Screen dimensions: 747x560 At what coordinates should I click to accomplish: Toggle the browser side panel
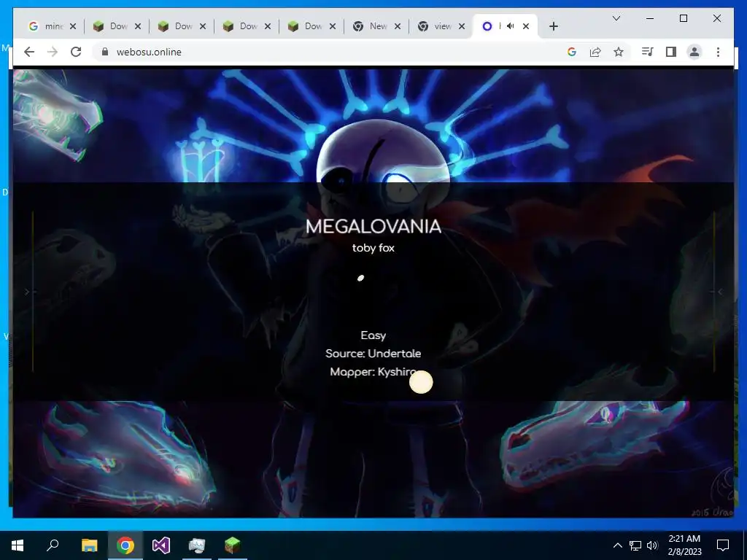coord(671,52)
